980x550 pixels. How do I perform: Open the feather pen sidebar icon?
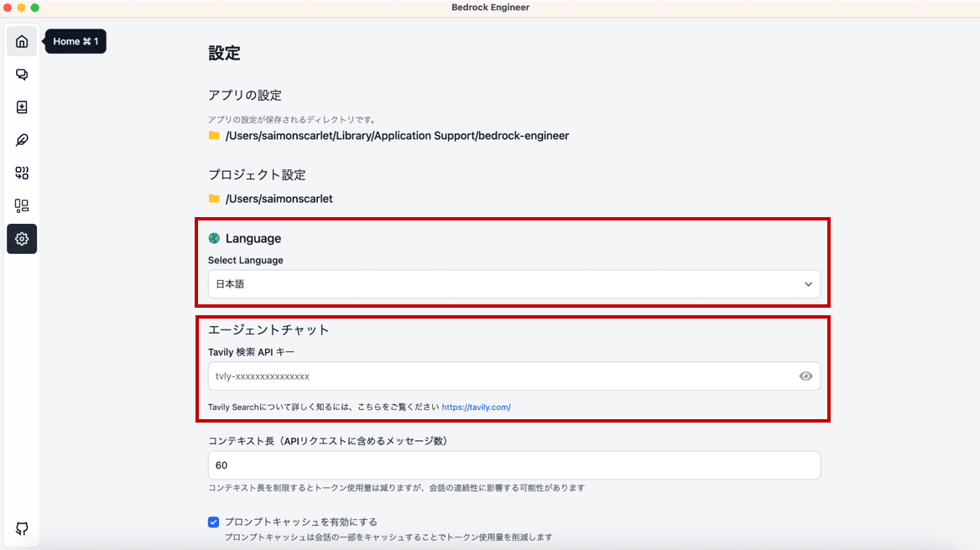coord(22,140)
